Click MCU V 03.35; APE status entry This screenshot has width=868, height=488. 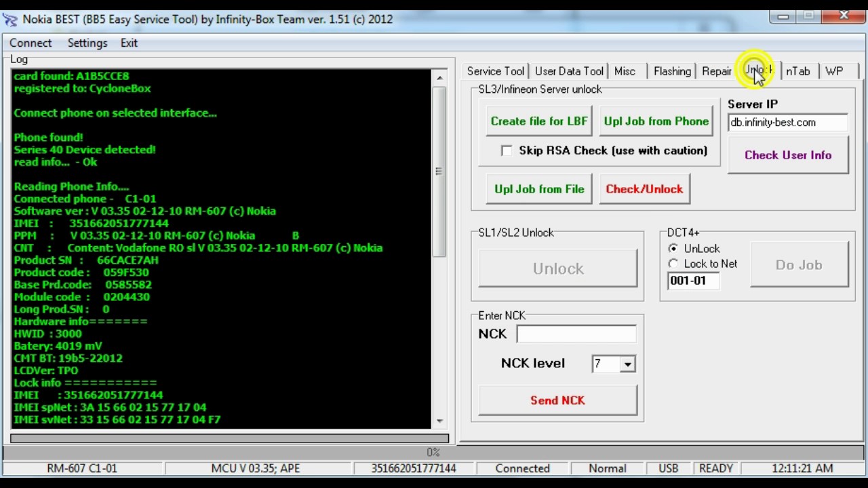pos(256,468)
